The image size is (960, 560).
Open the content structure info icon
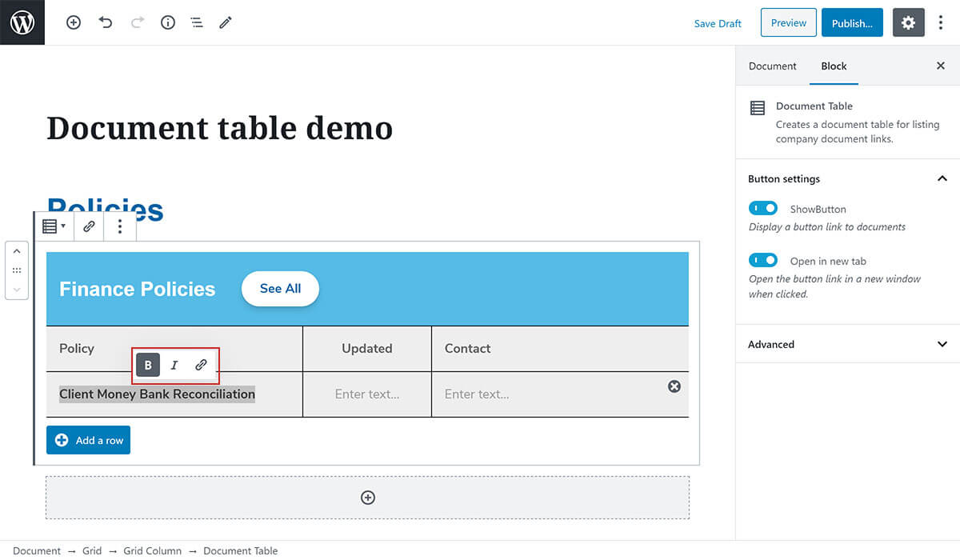point(168,23)
